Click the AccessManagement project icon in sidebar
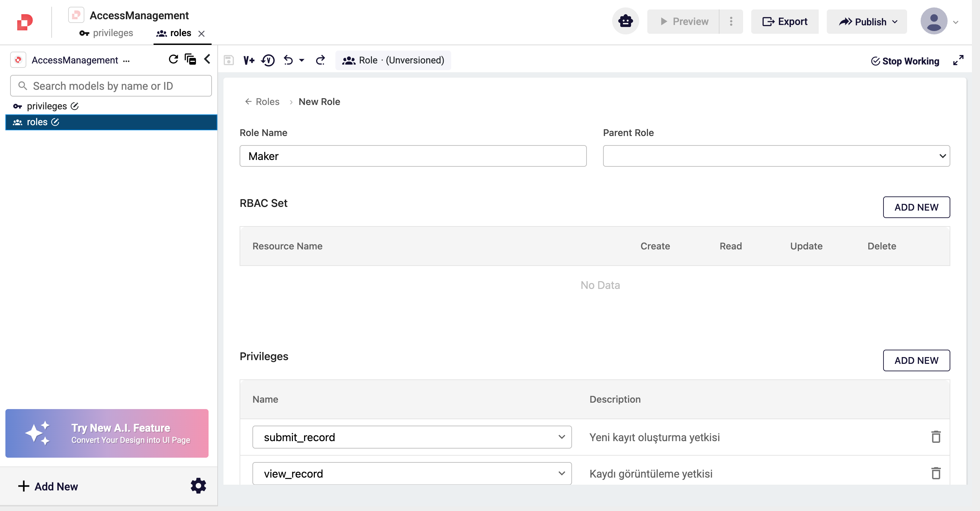 (18, 60)
